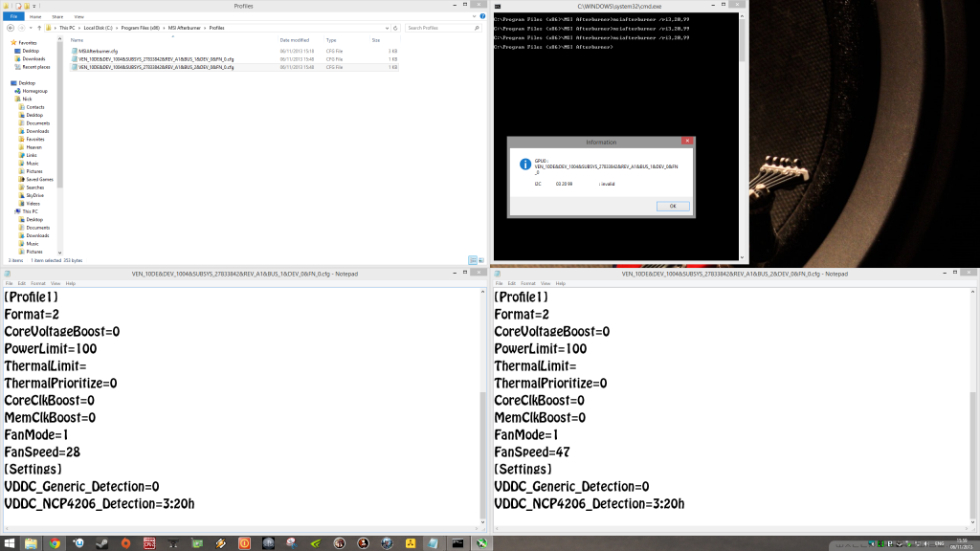This screenshot has width=980, height=551.
Task: Switch to the View ribbon tab in Explorer
Action: (78, 17)
